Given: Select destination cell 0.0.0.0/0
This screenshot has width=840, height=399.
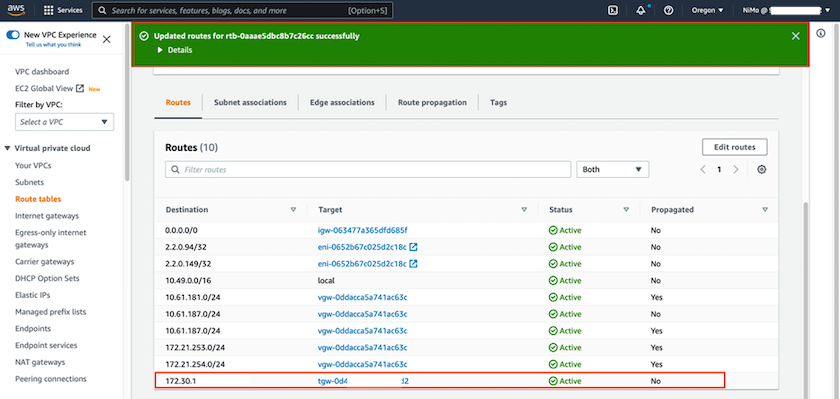Looking at the screenshot, I should click(x=181, y=230).
